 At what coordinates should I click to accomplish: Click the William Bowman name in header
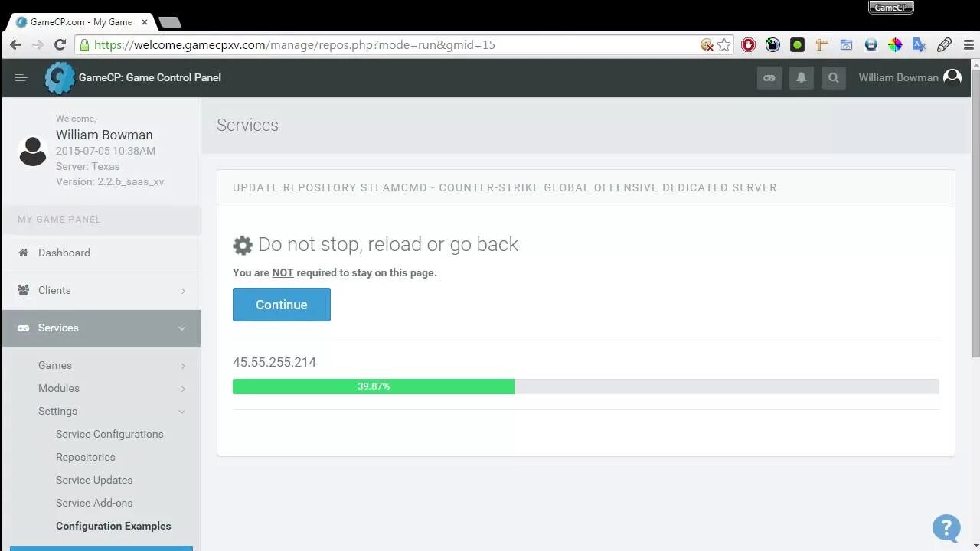click(x=898, y=77)
